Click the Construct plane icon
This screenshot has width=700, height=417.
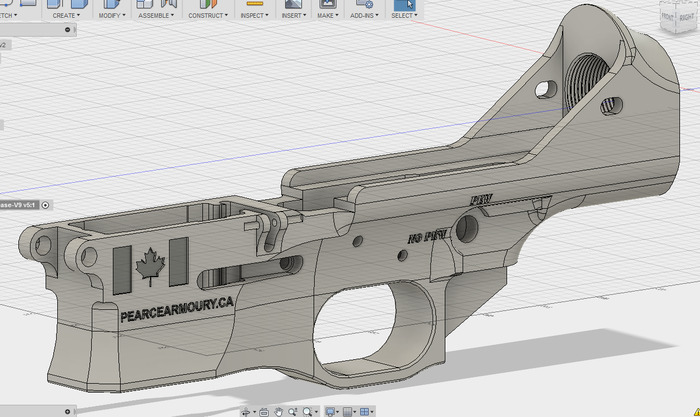[206, 4]
